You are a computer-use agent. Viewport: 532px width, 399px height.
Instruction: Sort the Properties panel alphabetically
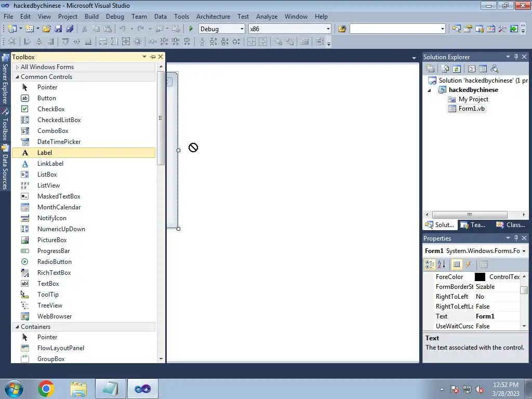pos(442,264)
